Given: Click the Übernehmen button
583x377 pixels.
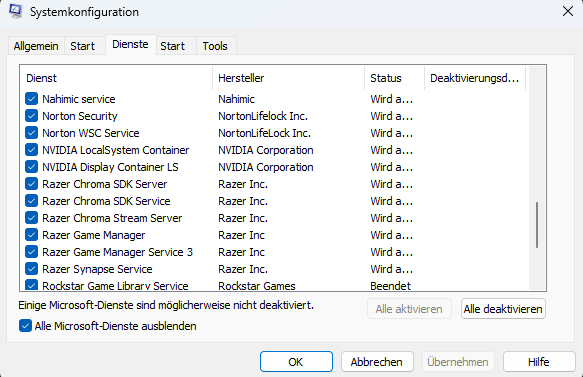Looking at the screenshot, I should 458,361.
